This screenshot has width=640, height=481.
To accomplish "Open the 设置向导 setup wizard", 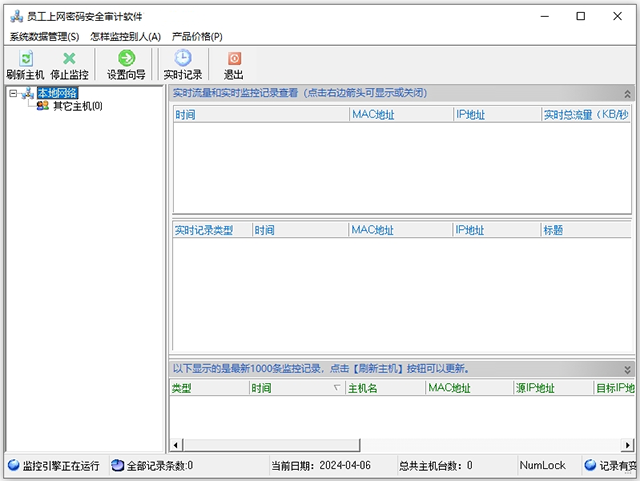I will coord(127,58).
